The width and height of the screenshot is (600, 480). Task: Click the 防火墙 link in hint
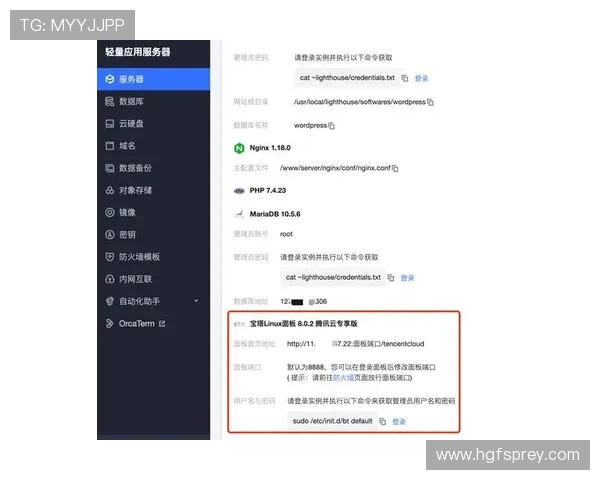[343, 378]
